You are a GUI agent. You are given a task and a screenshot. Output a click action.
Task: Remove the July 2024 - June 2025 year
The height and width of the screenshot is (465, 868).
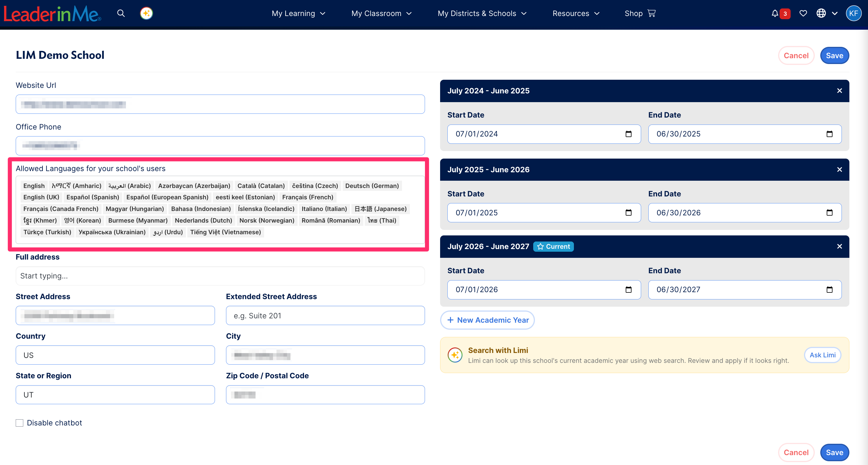point(839,90)
